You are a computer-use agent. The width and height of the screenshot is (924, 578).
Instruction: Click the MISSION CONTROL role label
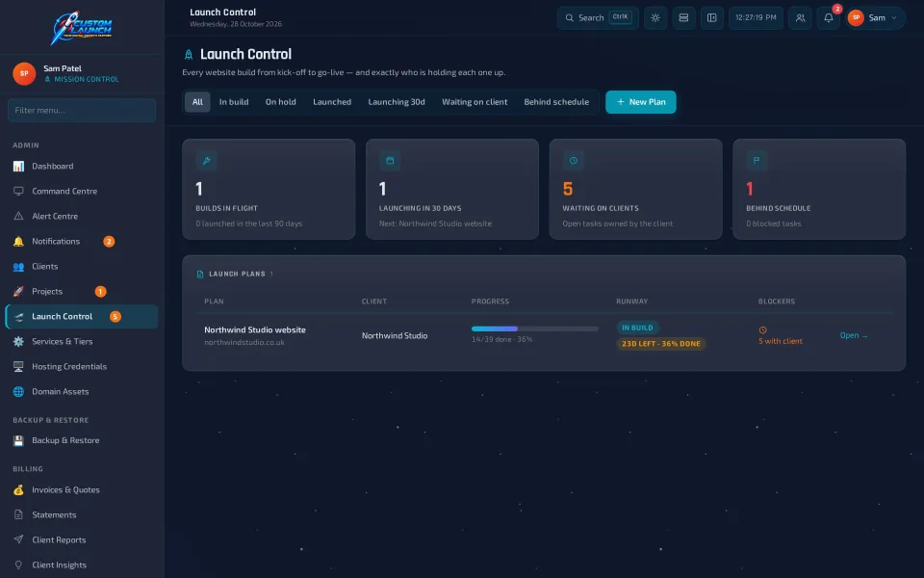click(x=86, y=79)
